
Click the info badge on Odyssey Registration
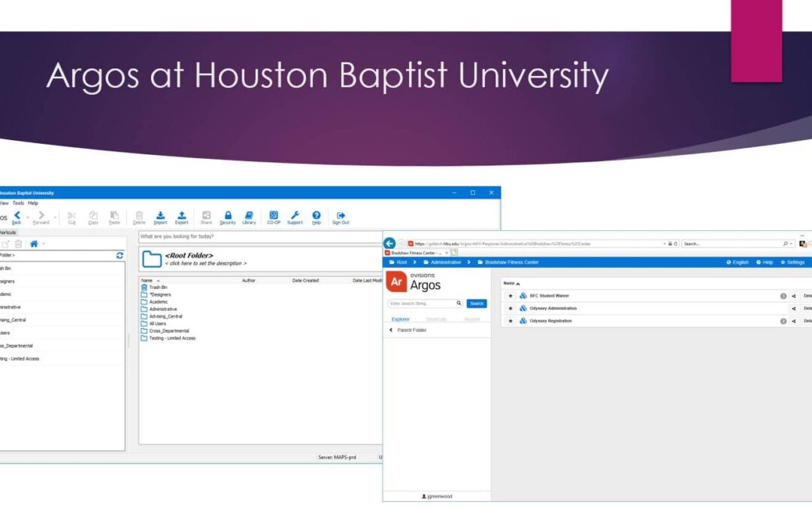pyautogui.click(x=783, y=321)
